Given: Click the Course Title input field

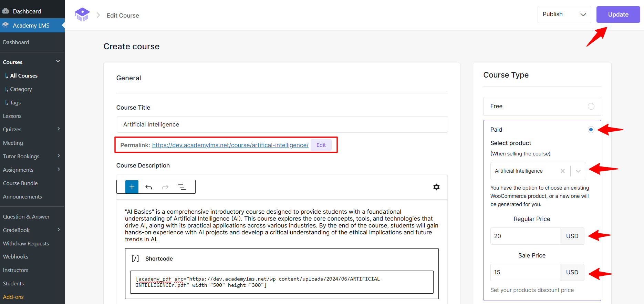Looking at the screenshot, I should tap(282, 124).
